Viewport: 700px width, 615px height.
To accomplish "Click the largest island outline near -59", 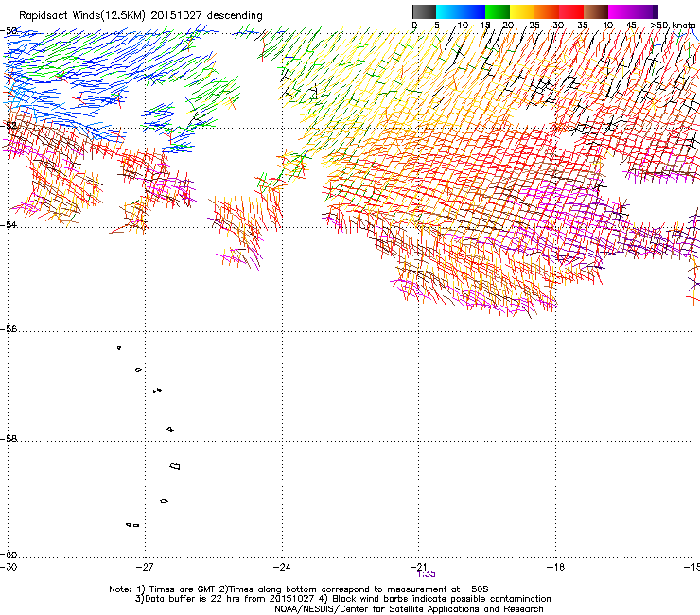I will [175, 466].
